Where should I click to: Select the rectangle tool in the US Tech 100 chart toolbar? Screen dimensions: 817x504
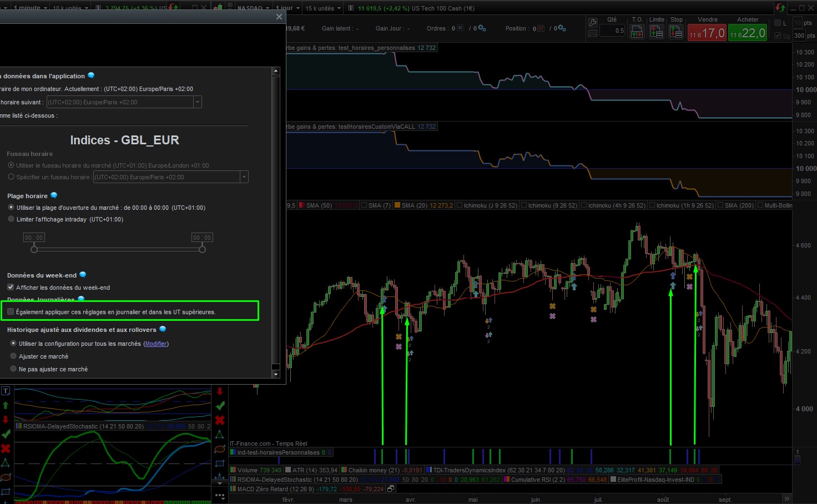[220, 463]
